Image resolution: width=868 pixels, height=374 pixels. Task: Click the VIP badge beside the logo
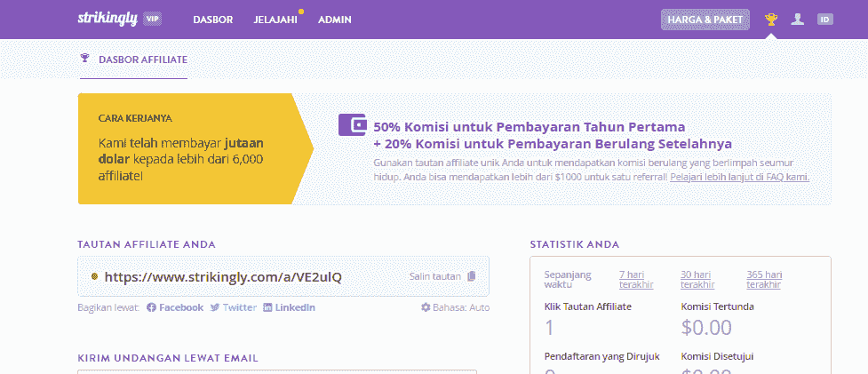click(x=152, y=19)
